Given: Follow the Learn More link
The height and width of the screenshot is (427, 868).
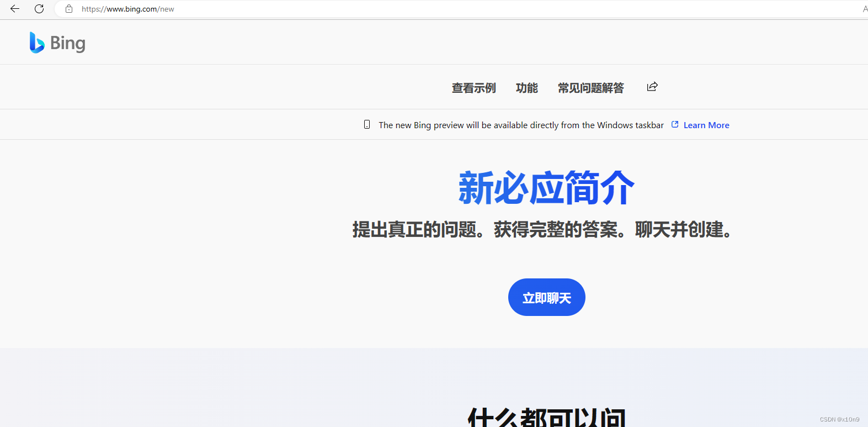Looking at the screenshot, I should coord(706,125).
